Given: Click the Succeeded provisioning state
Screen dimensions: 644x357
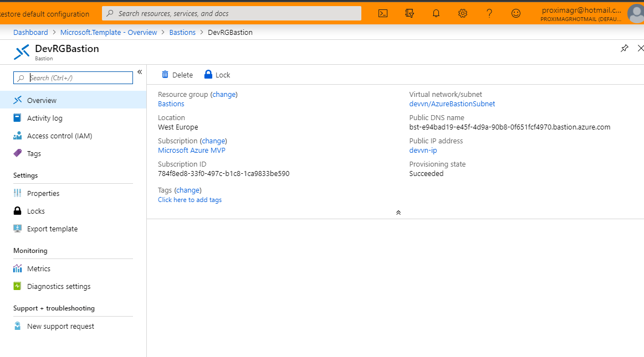Looking at the screenshot, I should point(426,174).
